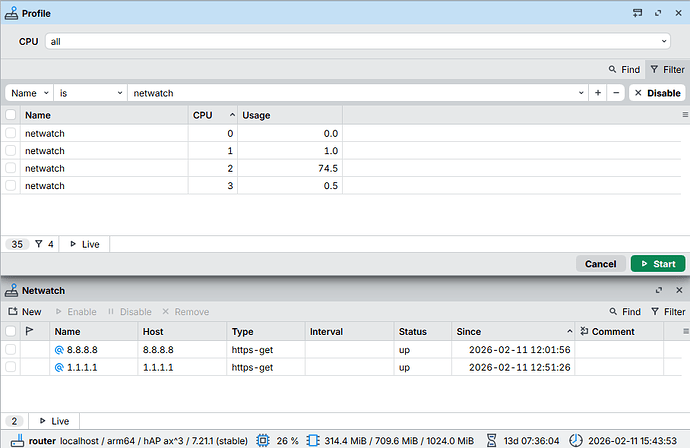
Task: Click the Interval column header
Action: [349, 331]
